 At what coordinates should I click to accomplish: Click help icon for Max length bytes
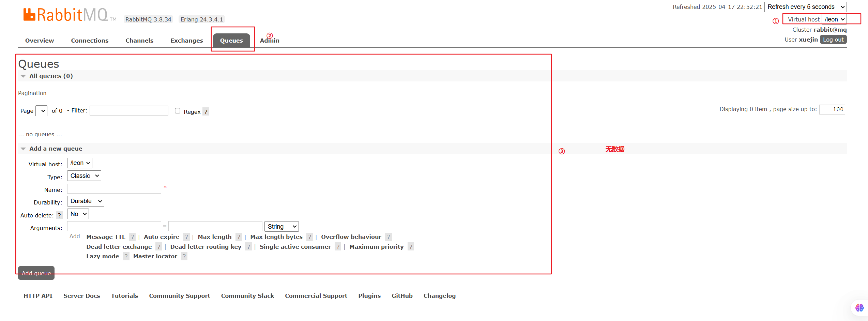[x=309, y=237]
